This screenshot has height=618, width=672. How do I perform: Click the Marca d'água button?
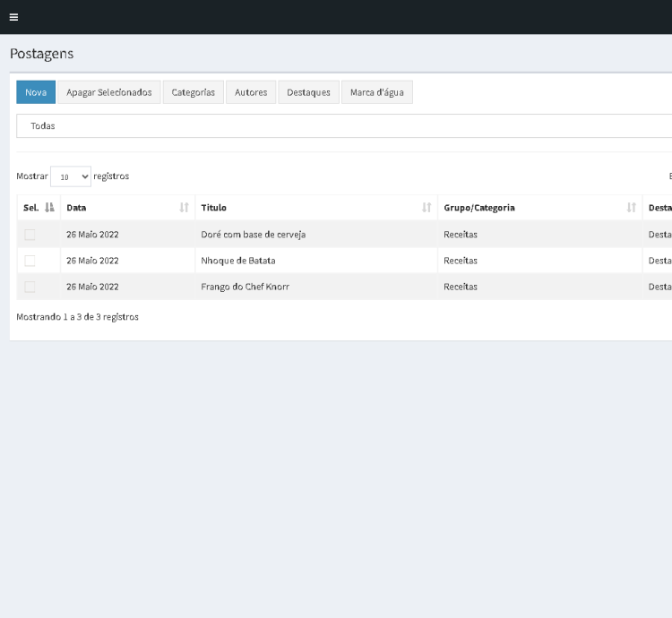pos(376,93)
